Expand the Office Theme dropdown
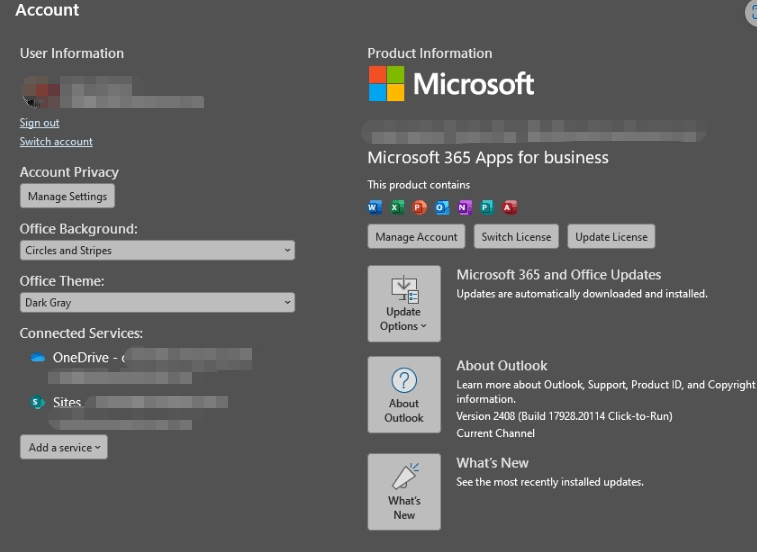This screenshot has height=552, width=757. coord(157,302)
